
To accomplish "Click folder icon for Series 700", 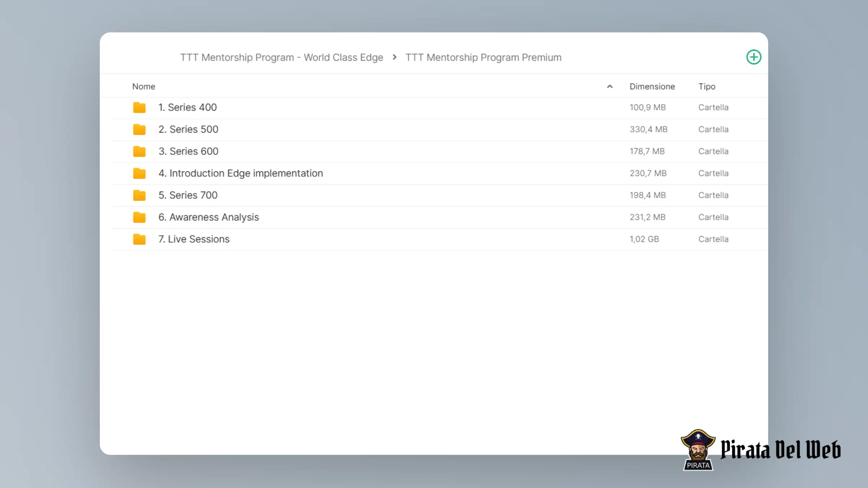I will (139, 195).
